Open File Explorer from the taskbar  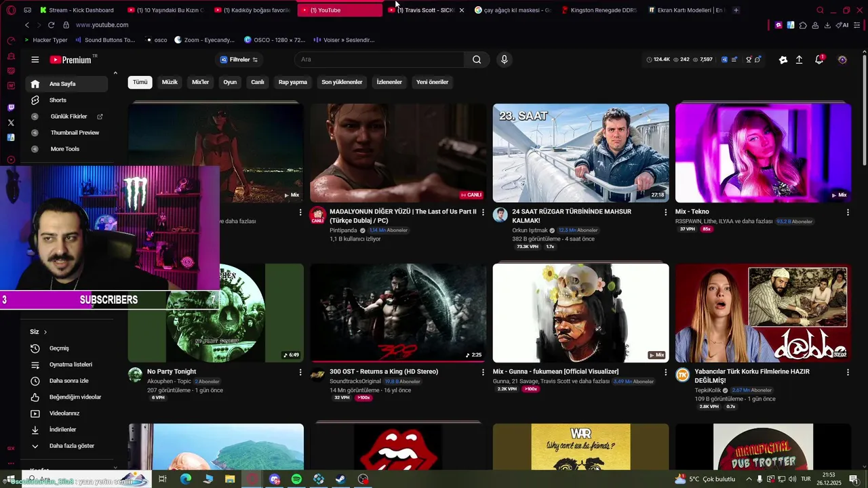(230, 479)
